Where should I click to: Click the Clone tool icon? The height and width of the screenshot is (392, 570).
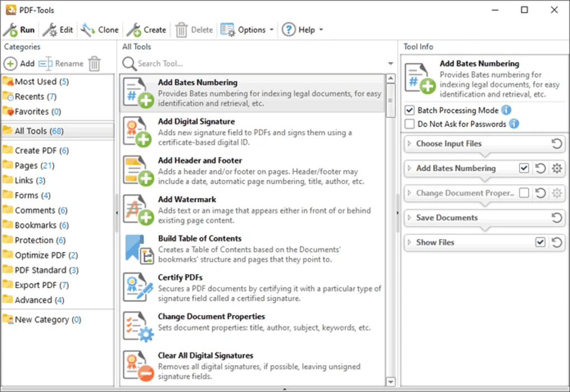(x=88, y=30)
